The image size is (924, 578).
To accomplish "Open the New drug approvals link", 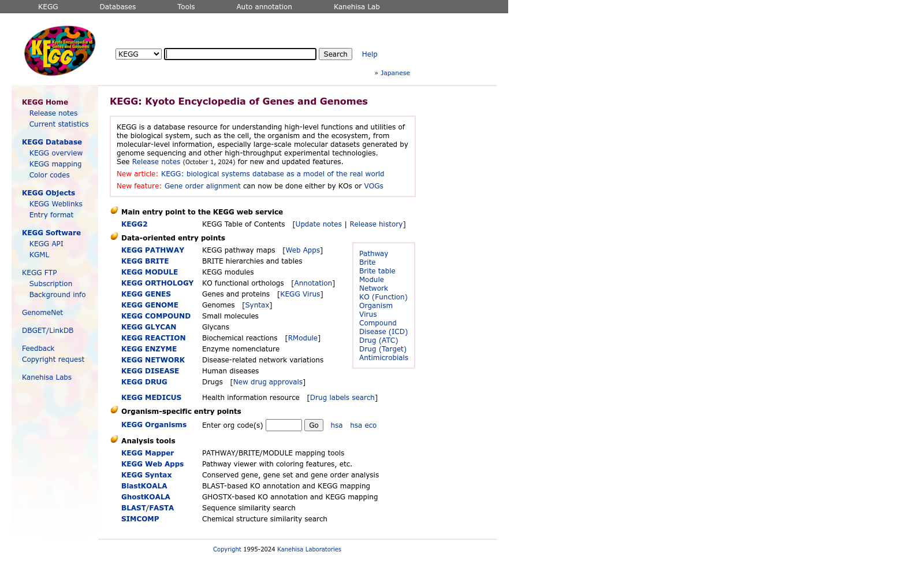I will point(268,382).
